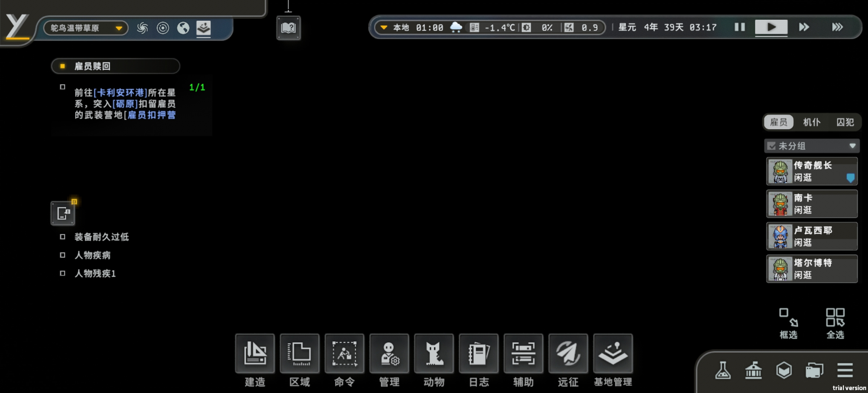Collapse the 未分组 group arrow
This screenshot has width=868, height=393.
[x=852, y=146]
